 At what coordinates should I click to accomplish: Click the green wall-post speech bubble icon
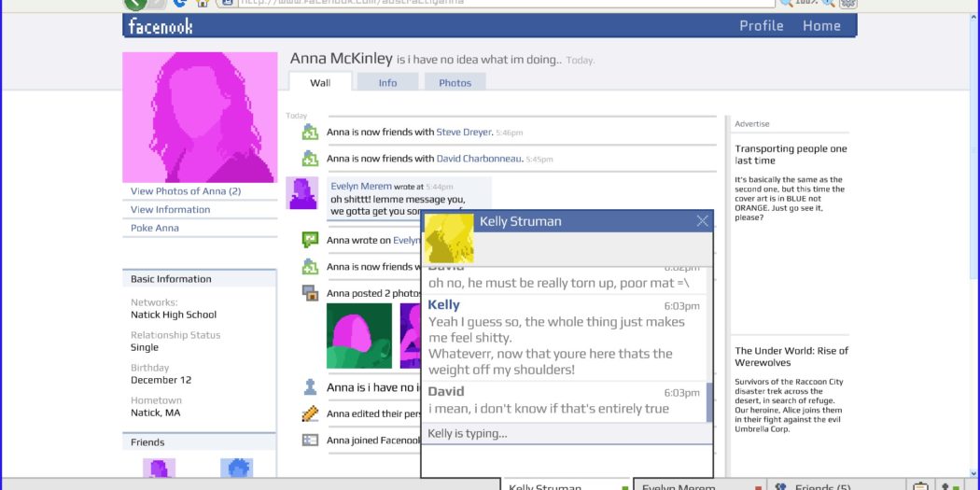click(x=310, y=240)
